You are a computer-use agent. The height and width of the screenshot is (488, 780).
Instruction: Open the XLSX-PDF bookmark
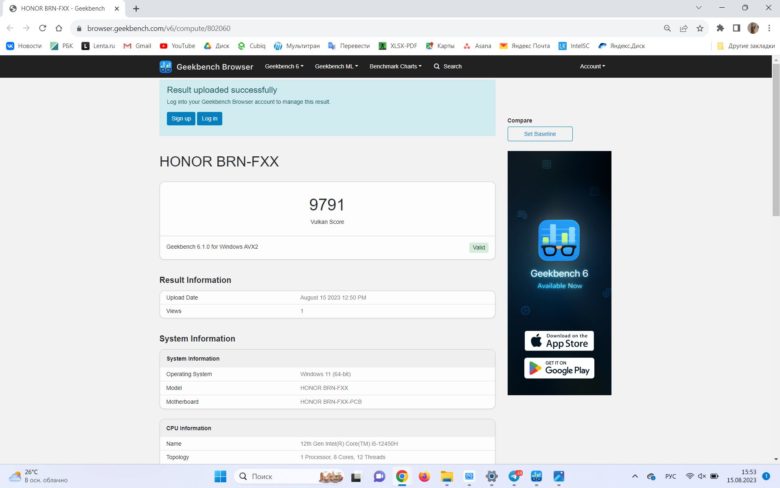point(397,46)
